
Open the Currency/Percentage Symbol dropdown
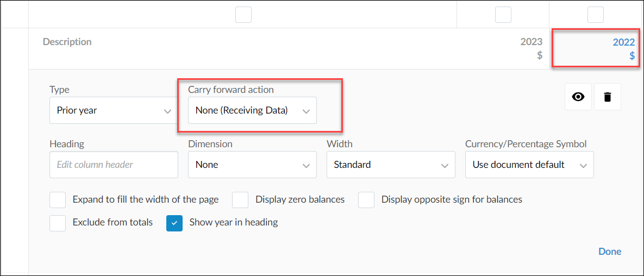(529, 165)
